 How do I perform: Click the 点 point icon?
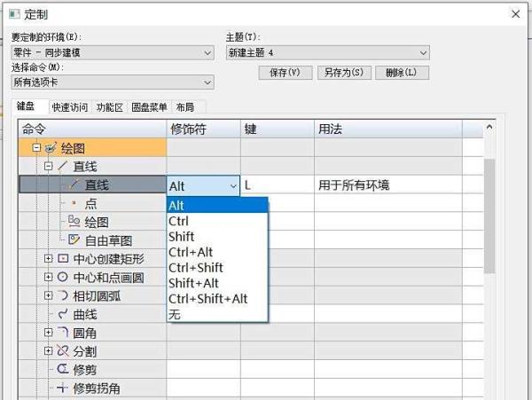click(74, 203)
